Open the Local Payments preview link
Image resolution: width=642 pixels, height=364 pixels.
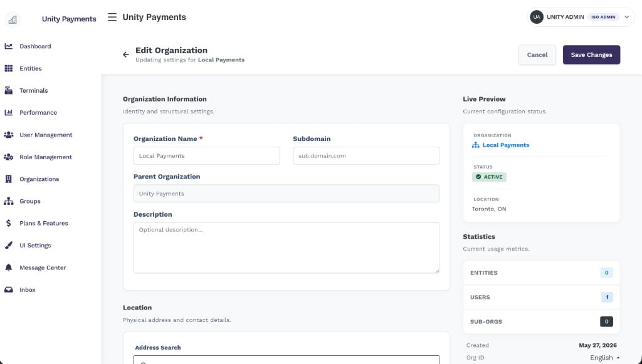tap(506, 145)
